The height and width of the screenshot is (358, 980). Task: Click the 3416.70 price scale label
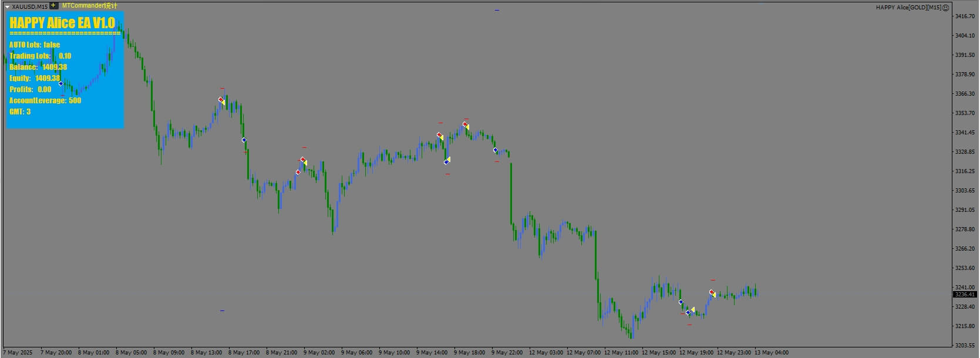coord(965,16)
